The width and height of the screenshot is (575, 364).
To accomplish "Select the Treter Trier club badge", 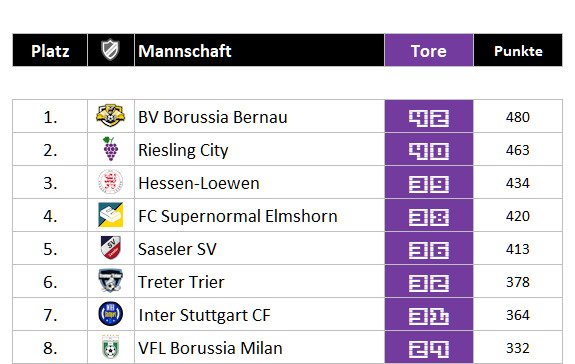I will [110, 281].
